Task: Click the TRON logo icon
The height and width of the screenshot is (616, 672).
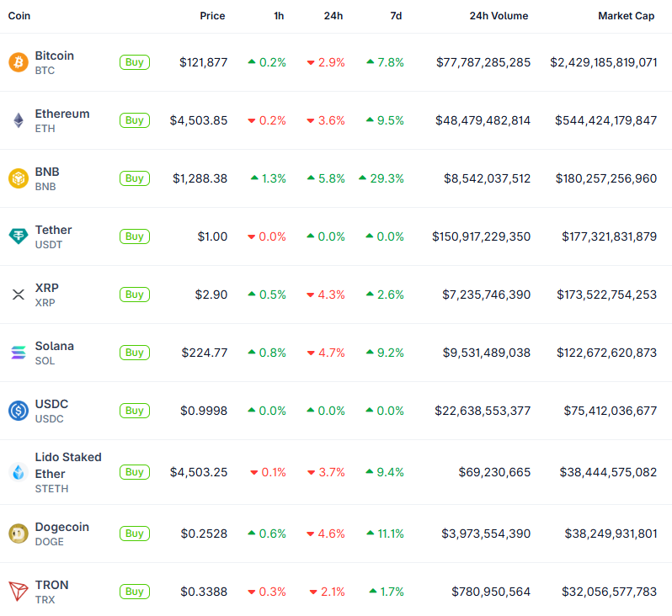Action: tap(18, 592)
